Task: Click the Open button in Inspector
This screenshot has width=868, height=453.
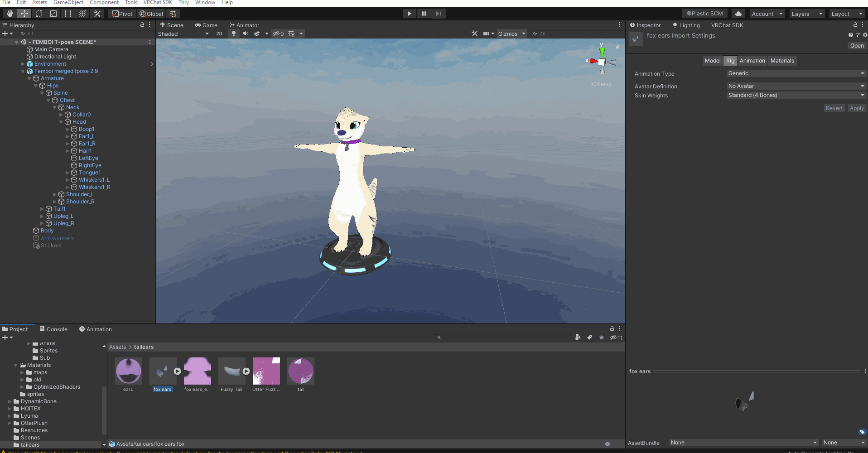Action: point(857,46)
